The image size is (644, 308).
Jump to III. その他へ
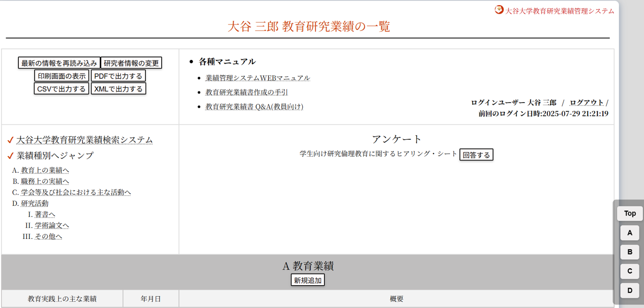pos(48,237)
